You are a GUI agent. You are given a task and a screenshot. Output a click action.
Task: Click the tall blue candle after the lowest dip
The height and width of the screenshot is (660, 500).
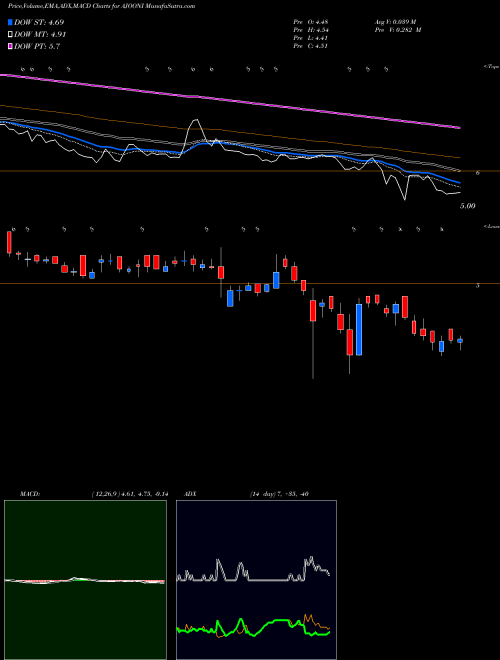pos(359,330)
